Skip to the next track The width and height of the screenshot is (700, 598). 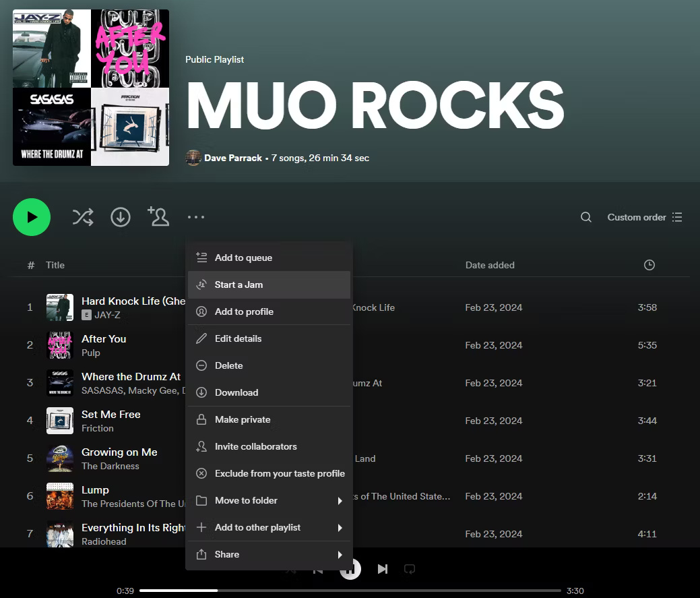[x=382, y=568]
